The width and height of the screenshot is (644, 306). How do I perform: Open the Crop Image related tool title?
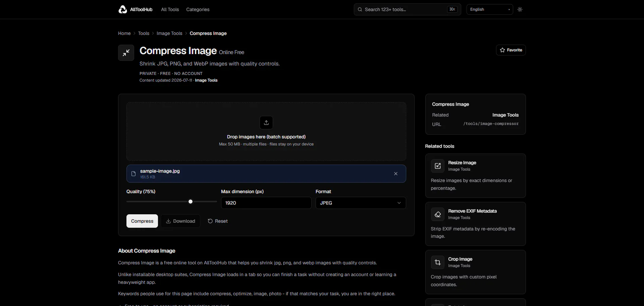click(460, 259)
